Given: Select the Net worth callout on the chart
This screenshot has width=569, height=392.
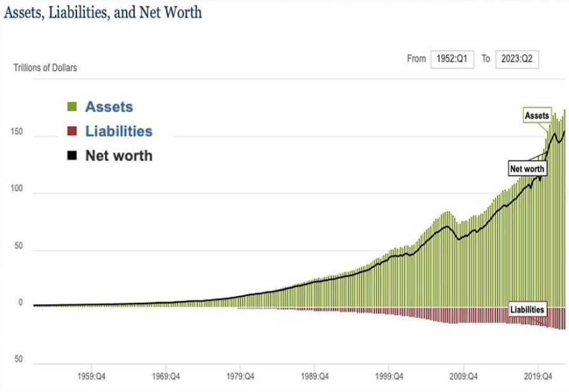Looking at the screenshot, I should click(527, 169).
